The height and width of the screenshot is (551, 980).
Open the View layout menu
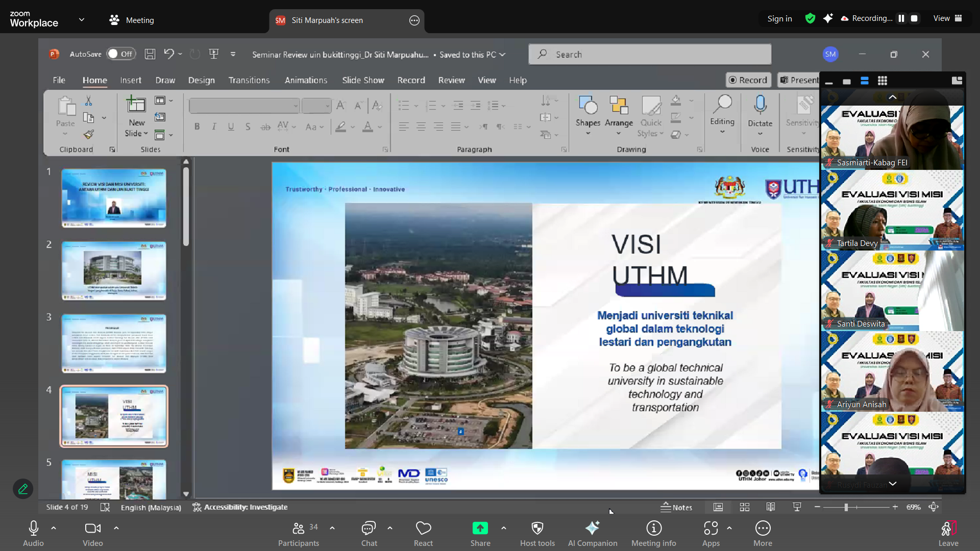click(947, 18)
